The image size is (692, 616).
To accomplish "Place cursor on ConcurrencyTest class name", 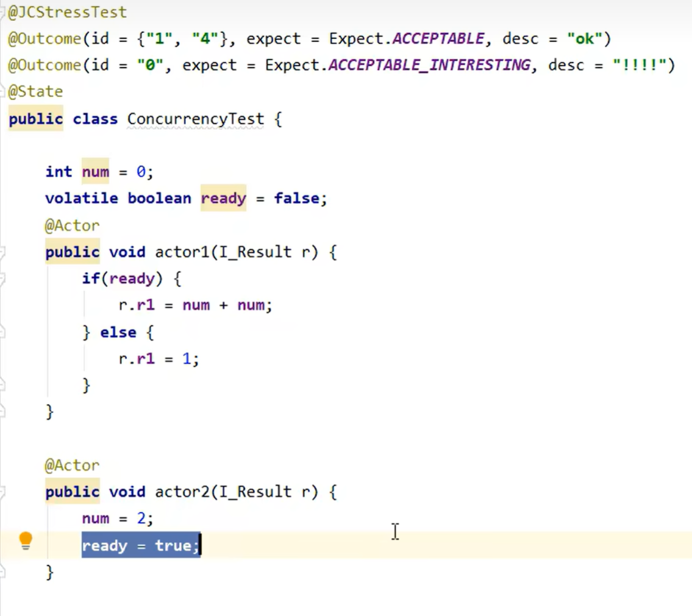I will (x=195, y=119).
